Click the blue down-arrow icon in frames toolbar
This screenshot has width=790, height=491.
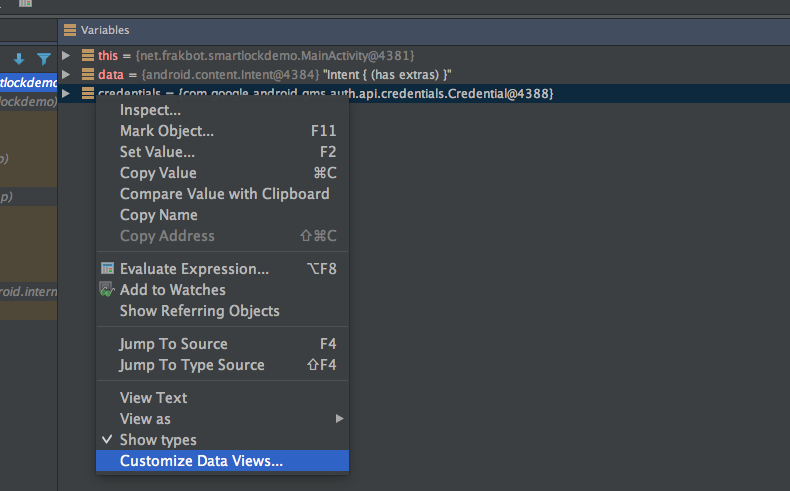[19, 59]
